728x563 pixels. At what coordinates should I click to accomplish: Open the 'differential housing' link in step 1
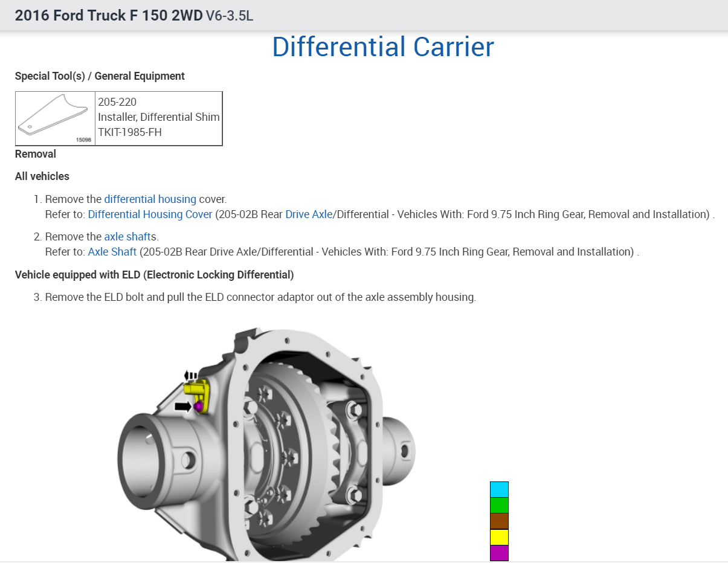[150, 199]
